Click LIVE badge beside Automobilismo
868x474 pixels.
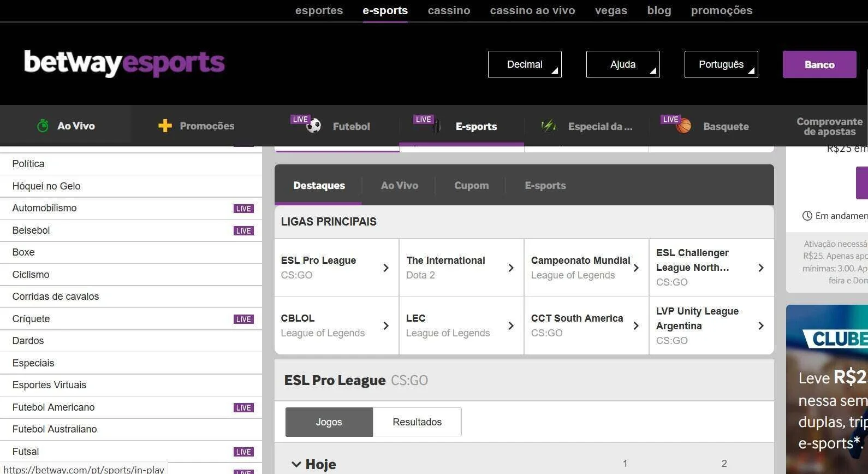point(243,209)
